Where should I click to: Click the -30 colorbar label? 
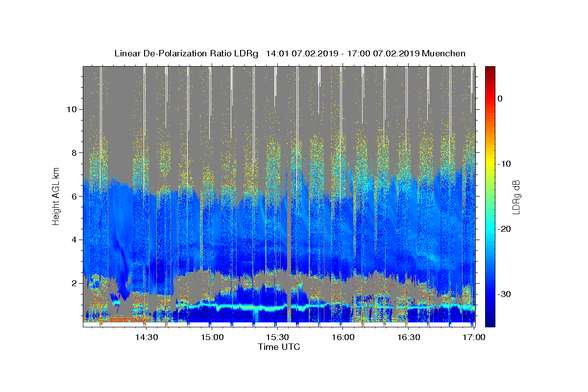[x=504, y=294]
